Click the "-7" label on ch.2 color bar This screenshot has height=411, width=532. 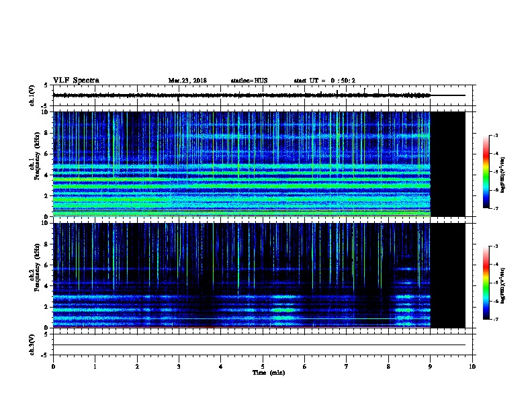(x=495, y=320)
